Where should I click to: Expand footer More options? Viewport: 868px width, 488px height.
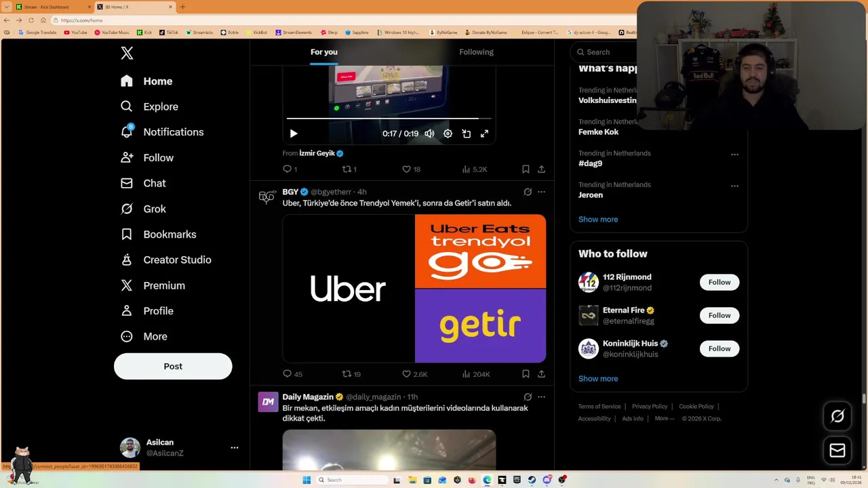coord(665,419)
